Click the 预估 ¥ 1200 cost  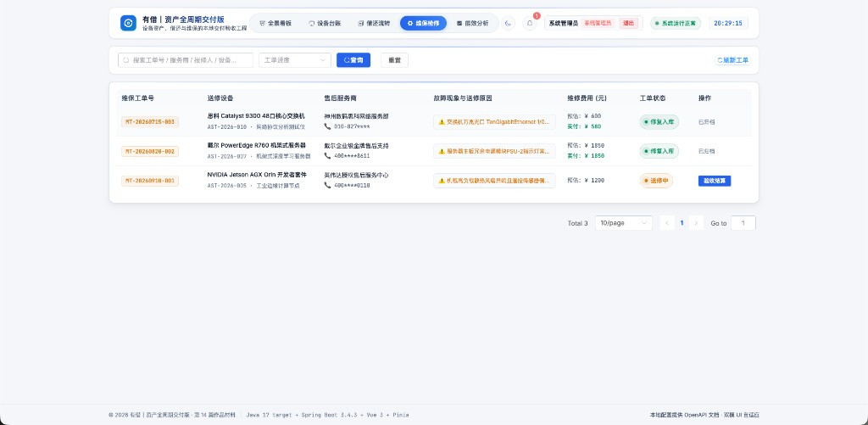[586, 181]
